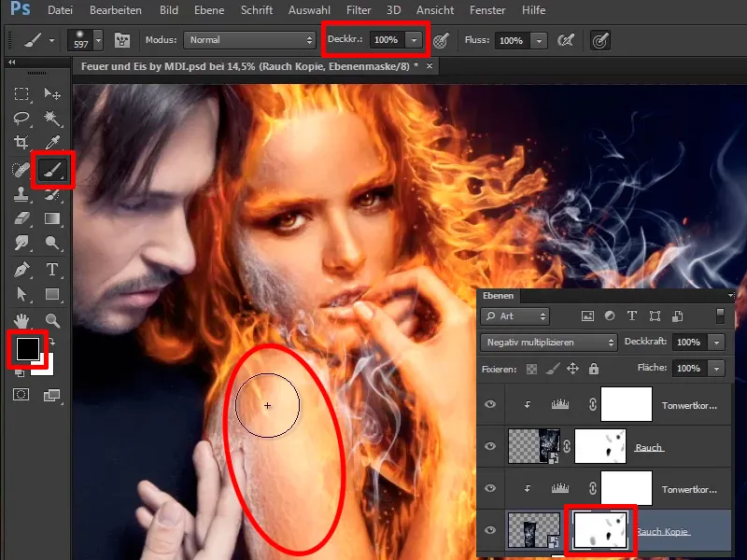Filter layers by adjustment layers icon
This screenshot has height=560, width=747.
[610, 315]
